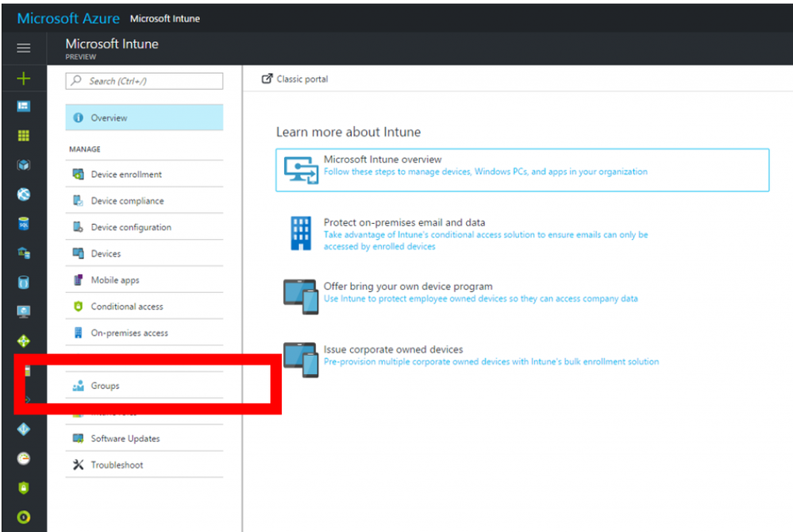The image size is (793, 532).
Task: Click Microsoft Intune breadcrumb in top bar
Action: [x=165, y=19]
